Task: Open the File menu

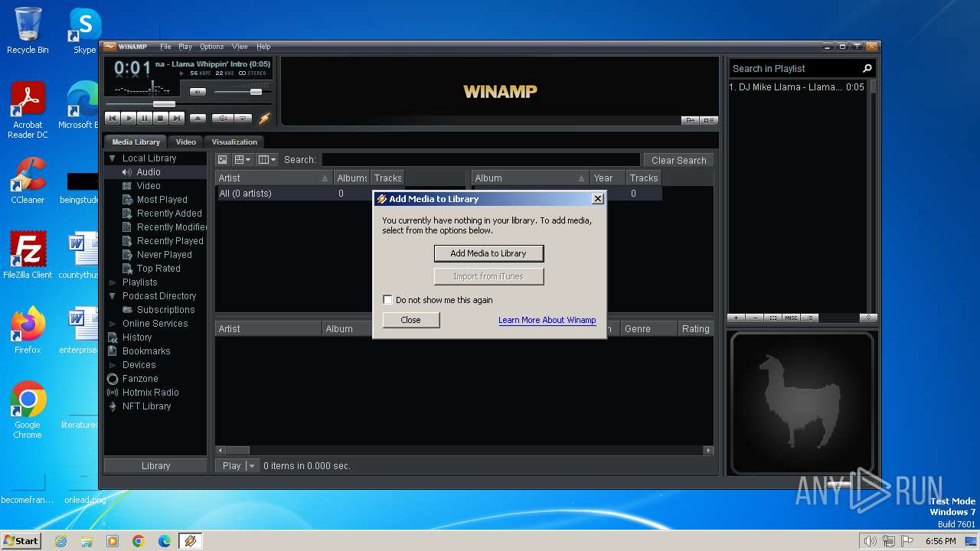Action: [x=165, y=47]
